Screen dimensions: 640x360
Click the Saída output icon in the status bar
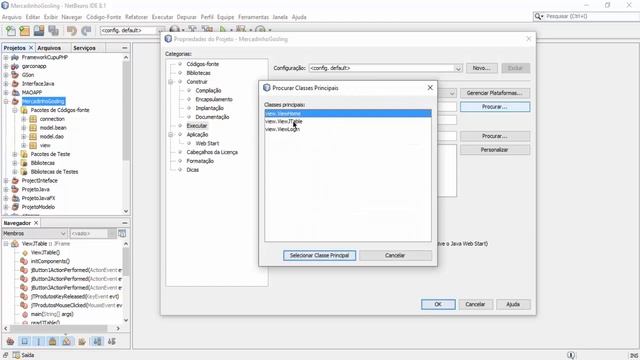click(x=16, y=355)
